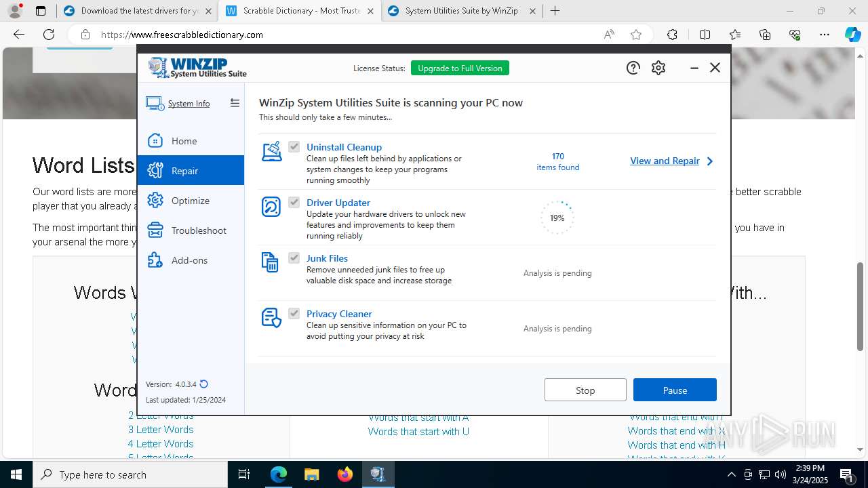Open Driver Updater title link

click(338, 203)
